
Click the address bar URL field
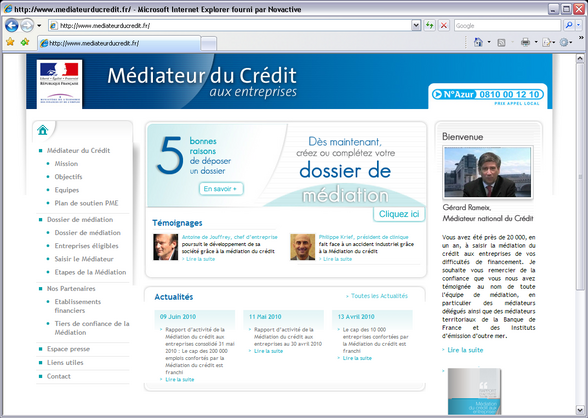pyautogui.click(x=231, y=25)
